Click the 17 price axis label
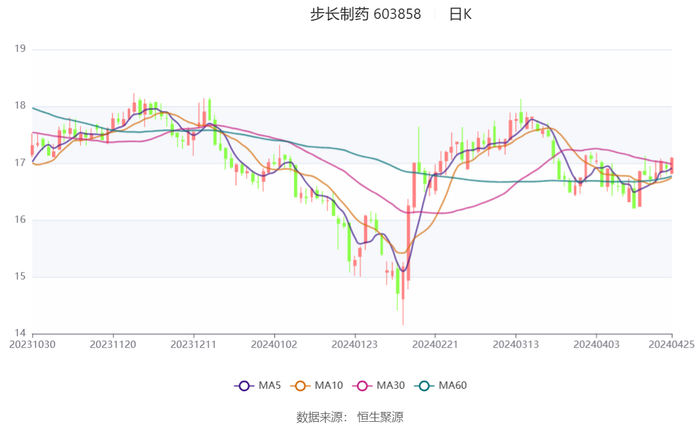This screenshot has height=426, width=700. (x=19, y=163)
